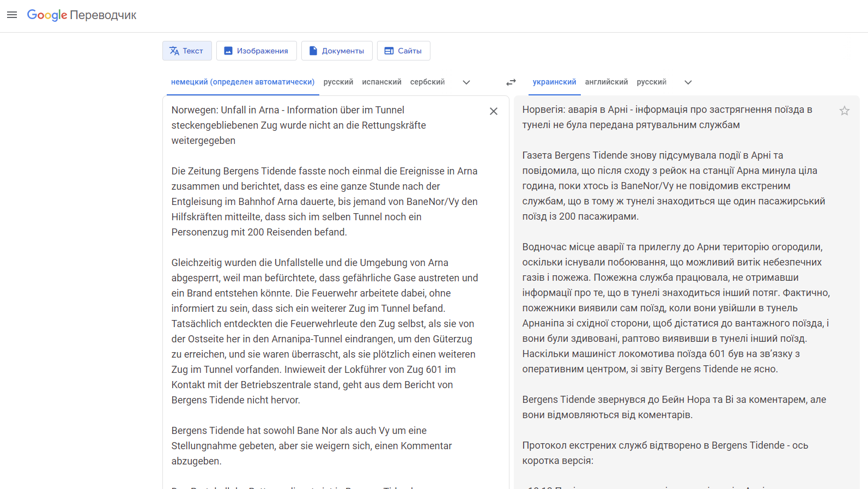Choose испанский as source language

382,82
